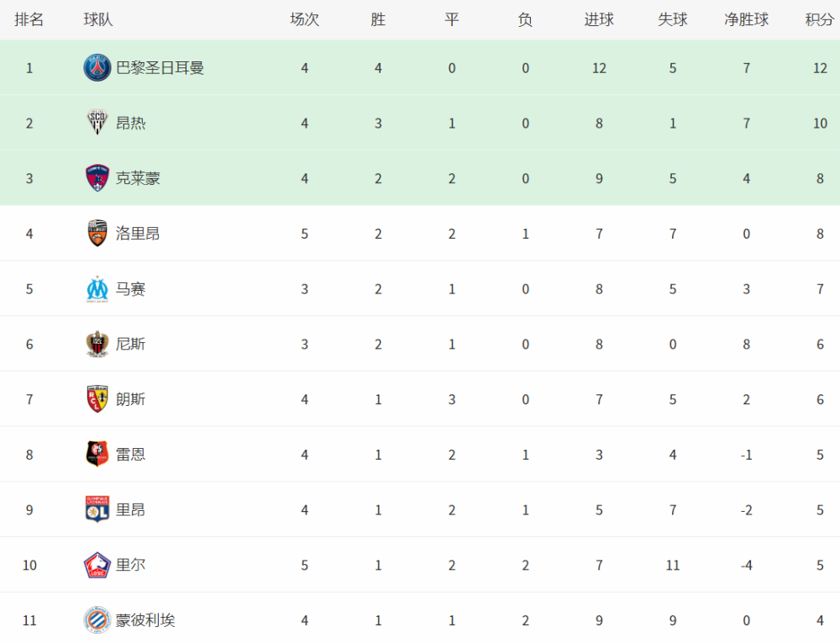Click the Paris Saint-Germain club crest
The height and width of the screenshot is (643, 840).
coord(97,67)
